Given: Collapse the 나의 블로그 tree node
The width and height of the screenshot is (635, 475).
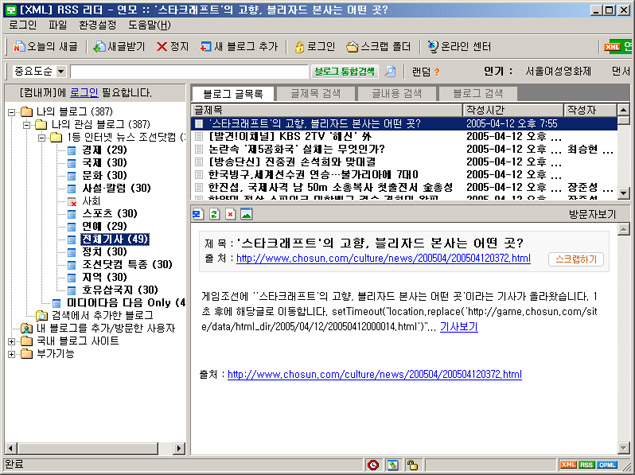Looking at the screenshot, I should pyautogui.click(x=11, y=111).
